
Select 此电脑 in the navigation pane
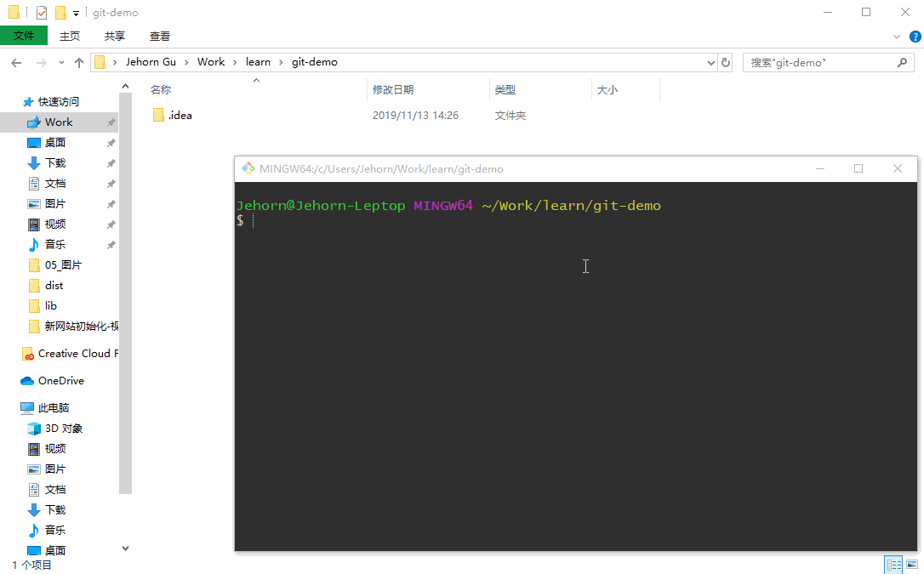pyautogui.click(x=53, y=407)
